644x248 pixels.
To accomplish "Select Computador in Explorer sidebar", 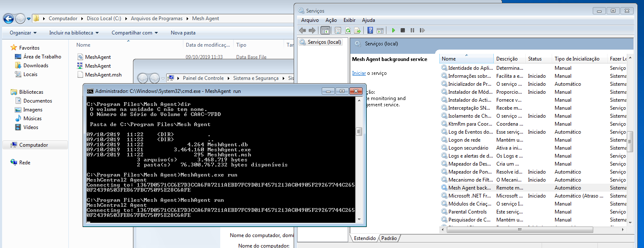I will pos(35,145).
